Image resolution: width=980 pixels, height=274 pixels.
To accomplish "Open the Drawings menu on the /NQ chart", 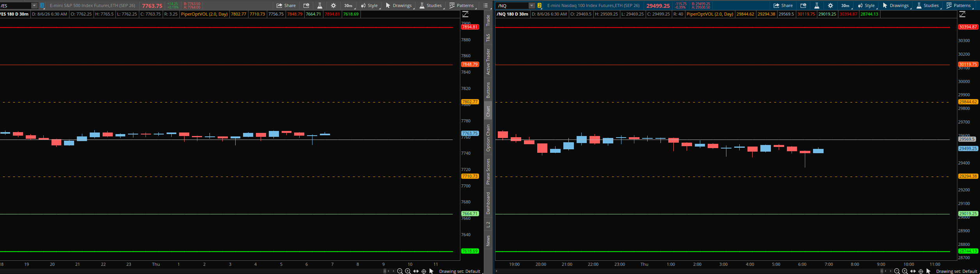I will point(896,5).
